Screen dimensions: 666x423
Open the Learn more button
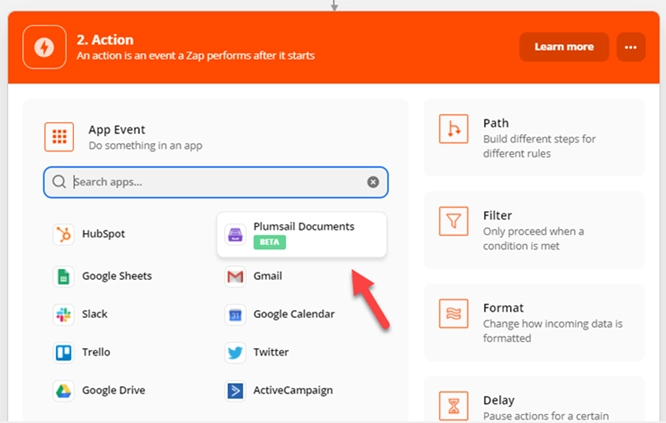(x=564, y=47)
